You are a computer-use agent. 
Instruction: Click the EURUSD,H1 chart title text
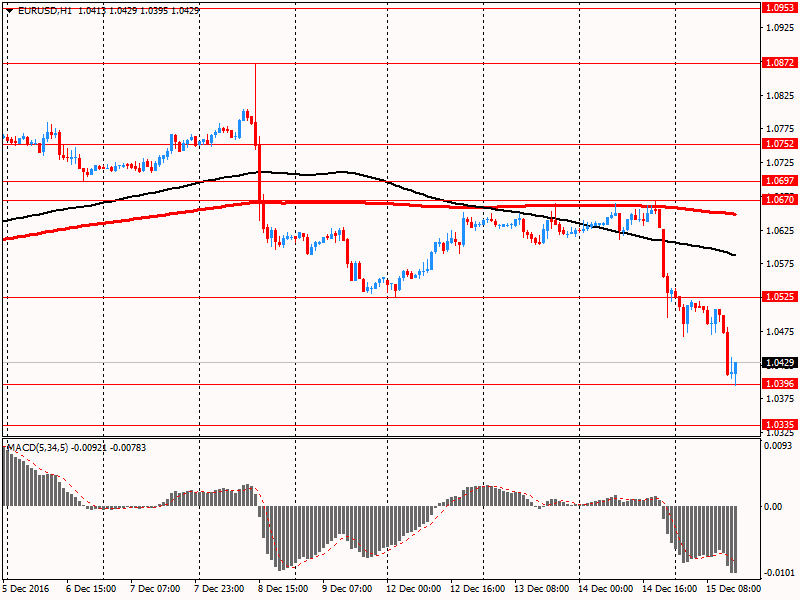click(45, 10)
